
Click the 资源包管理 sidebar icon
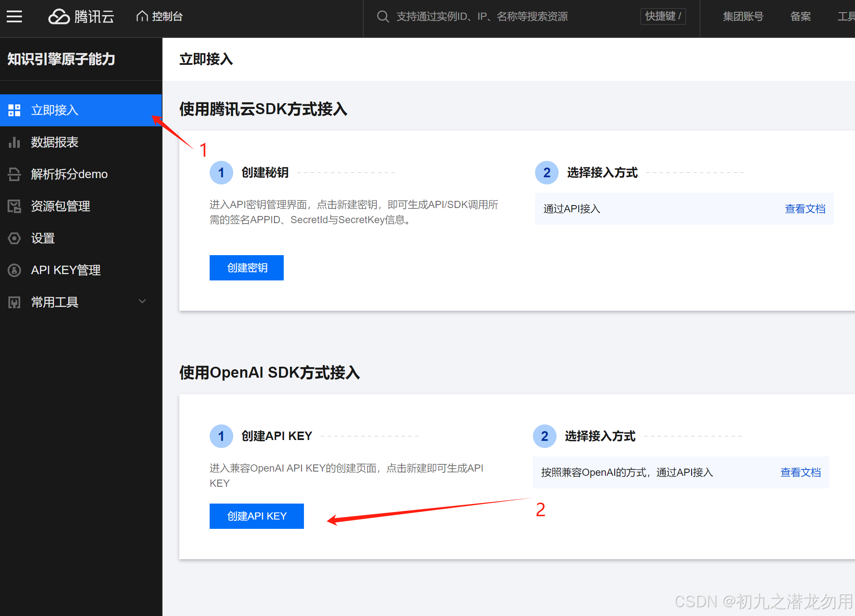tap(14, 206)
